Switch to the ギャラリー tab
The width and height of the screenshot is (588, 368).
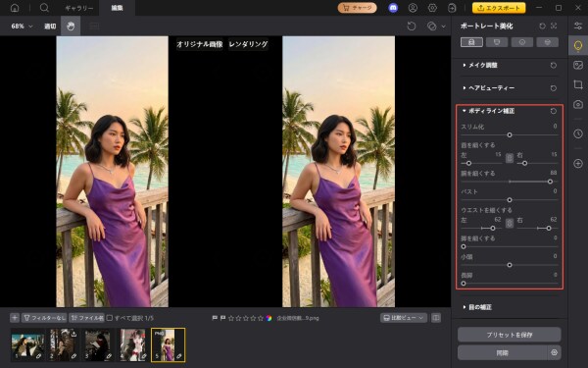[x=79, y=8]
